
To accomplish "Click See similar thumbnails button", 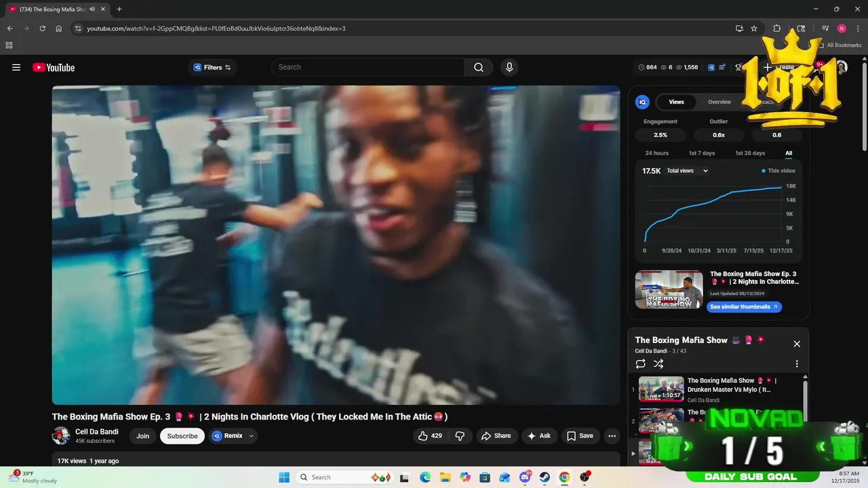I will point(745,307).
